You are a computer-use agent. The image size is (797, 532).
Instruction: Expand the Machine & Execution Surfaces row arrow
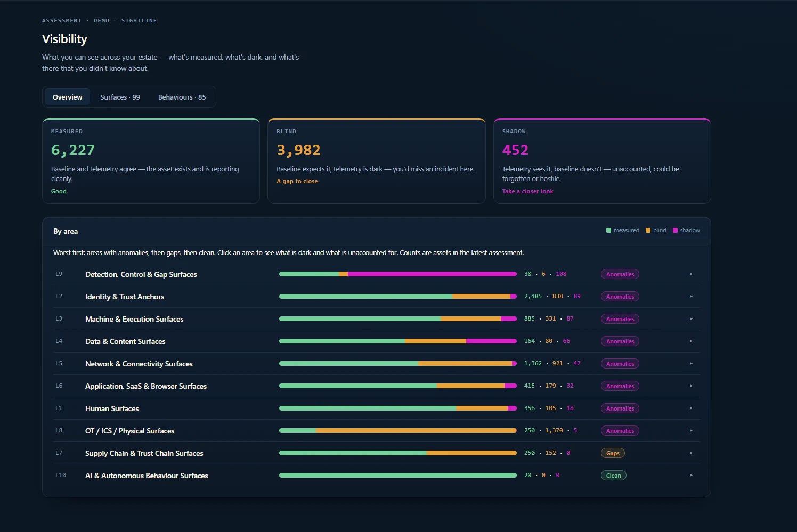pyautogui.click(x=691, y=319)
